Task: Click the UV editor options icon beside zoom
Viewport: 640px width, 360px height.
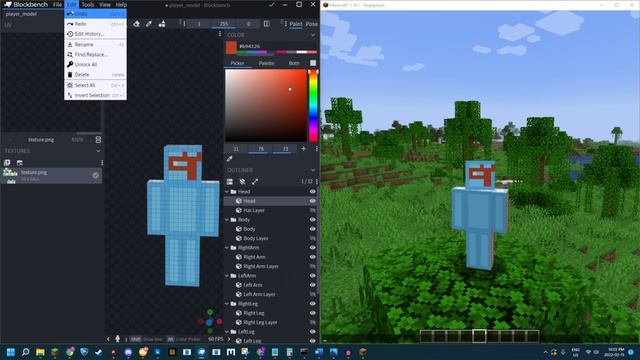Action: click(98, 140)
